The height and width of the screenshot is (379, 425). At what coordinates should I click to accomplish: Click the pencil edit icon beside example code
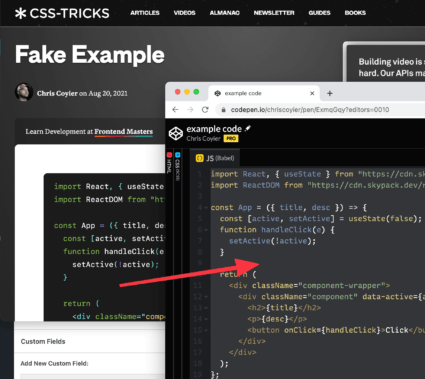pyautogui.click(x=248, y=128)
